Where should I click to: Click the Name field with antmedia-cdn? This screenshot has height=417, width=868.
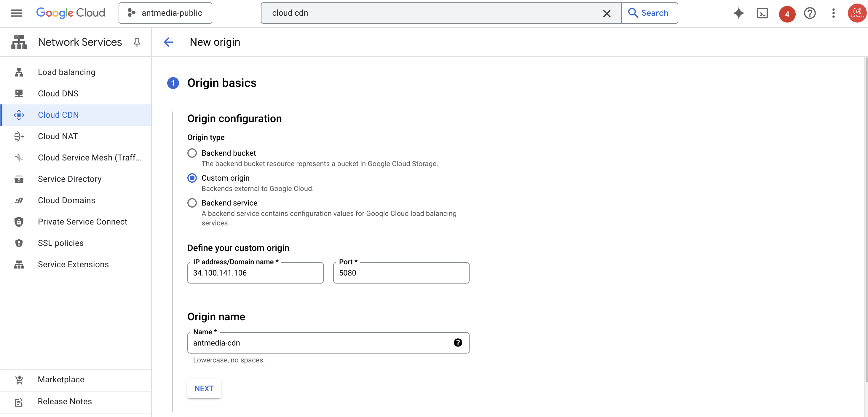[x=328, y=343]
